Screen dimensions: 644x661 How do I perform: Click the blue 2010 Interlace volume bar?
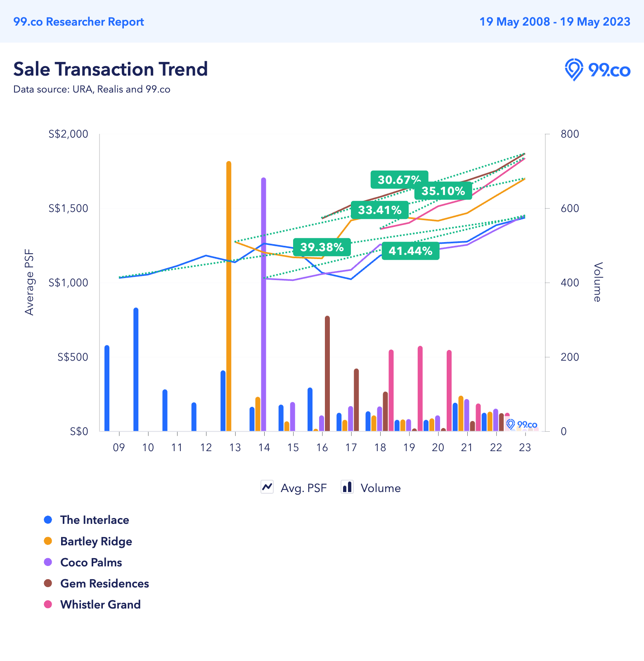pyautogui.click(x=136, y=369)
